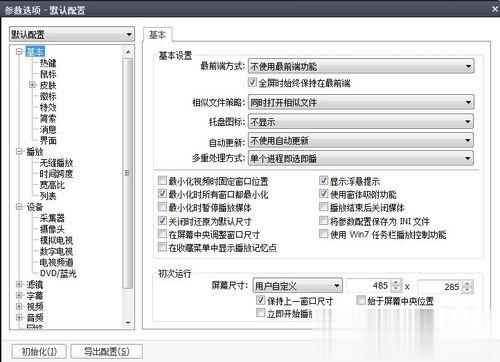Click the tree scrollbar down arrow

click(128, 322)
